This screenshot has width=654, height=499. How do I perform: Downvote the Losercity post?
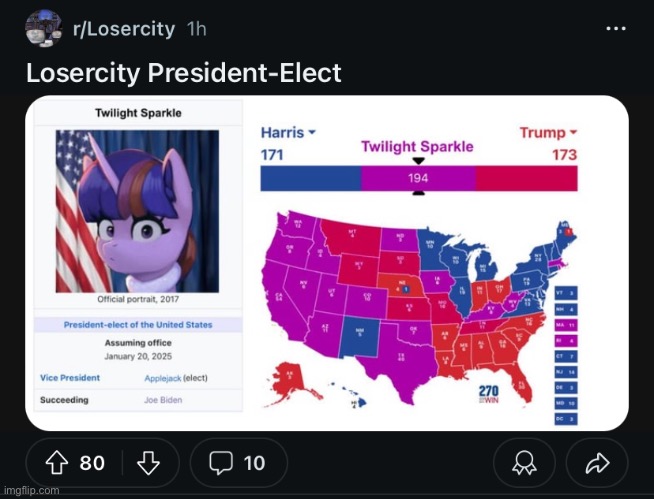(148, 463)
